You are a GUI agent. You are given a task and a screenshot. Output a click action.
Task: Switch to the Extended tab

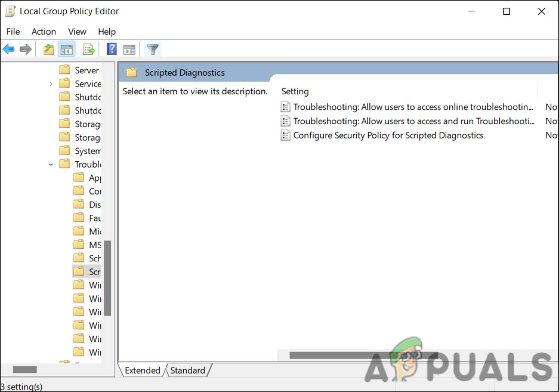coord(142,371)
